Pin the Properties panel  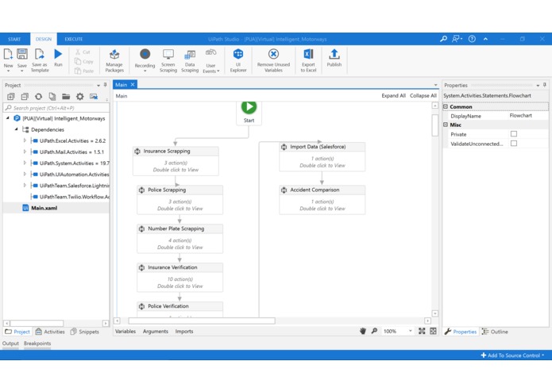[x=545, y=85]
